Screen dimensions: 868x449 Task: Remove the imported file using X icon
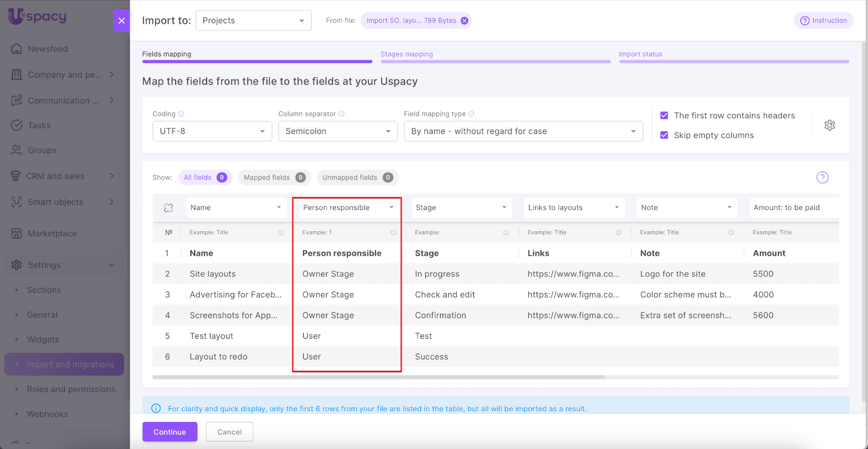(464, 21)
